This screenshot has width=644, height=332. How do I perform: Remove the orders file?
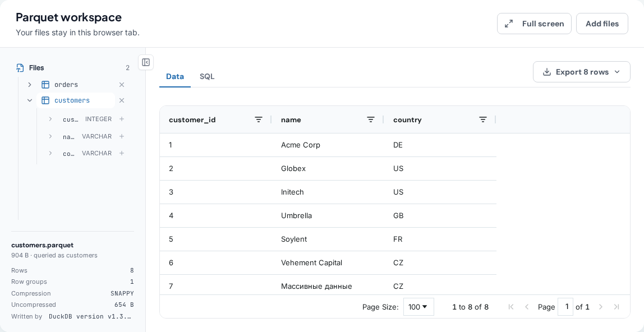coord(122,85)
